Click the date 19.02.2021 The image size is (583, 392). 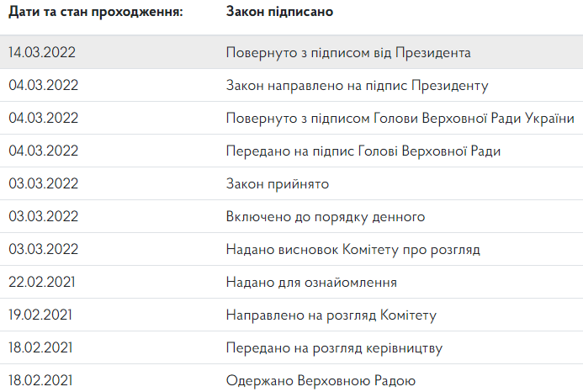[x=43, y=315]
